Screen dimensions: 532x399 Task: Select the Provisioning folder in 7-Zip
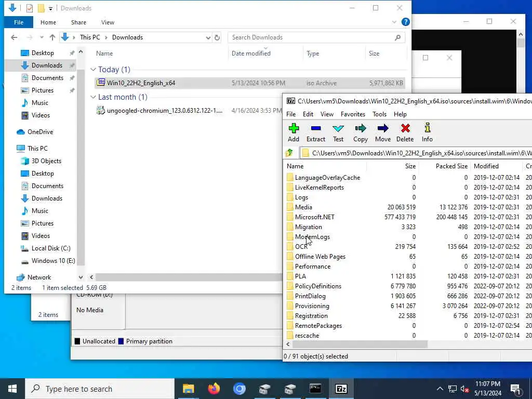[x=312, y=306]
